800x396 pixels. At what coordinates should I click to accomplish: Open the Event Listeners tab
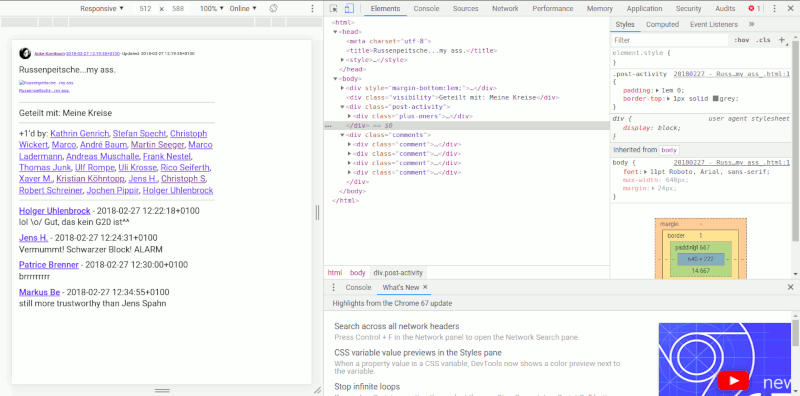click(x=714, y=24)
